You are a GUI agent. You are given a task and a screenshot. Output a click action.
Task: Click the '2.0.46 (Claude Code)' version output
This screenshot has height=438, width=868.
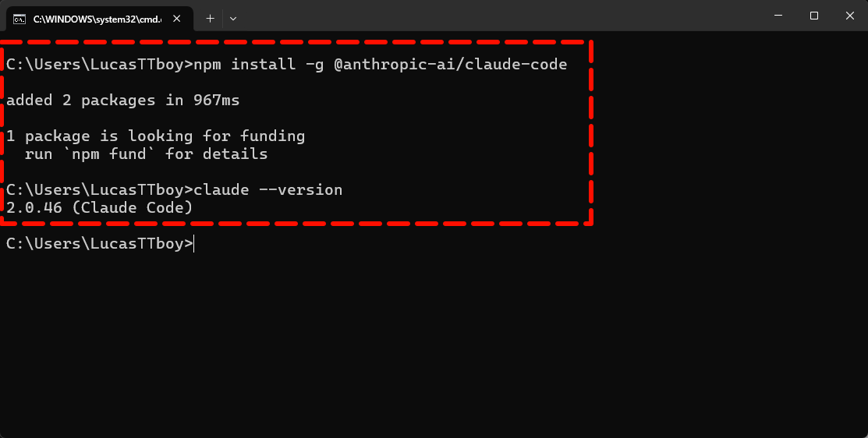(99, 208)
